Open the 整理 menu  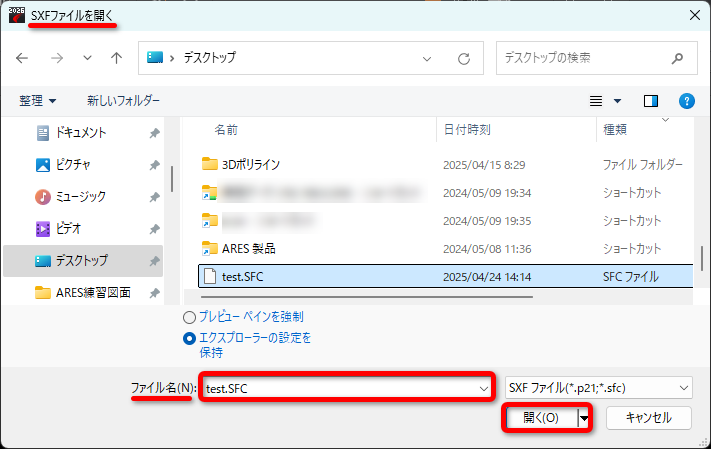click(38, 101)
